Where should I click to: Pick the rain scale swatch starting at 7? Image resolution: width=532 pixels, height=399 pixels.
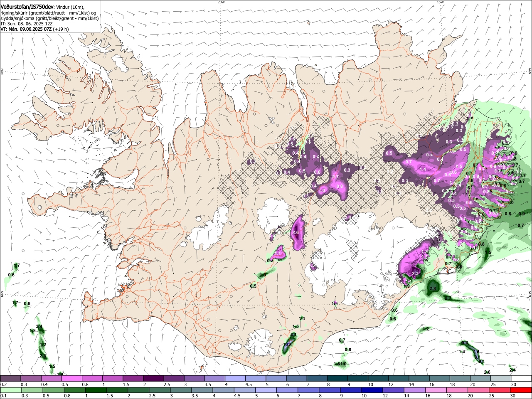coord(308,390)
